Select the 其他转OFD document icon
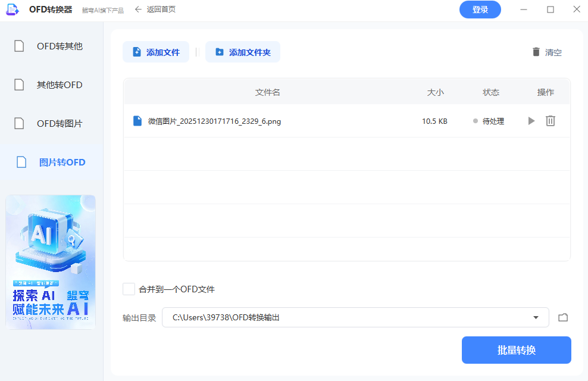 [18, 85]
